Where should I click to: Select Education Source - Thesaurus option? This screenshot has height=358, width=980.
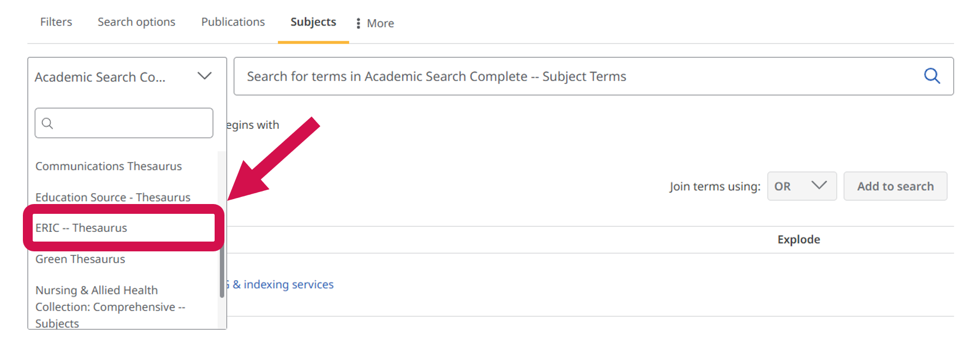click(x=113, y=197)
